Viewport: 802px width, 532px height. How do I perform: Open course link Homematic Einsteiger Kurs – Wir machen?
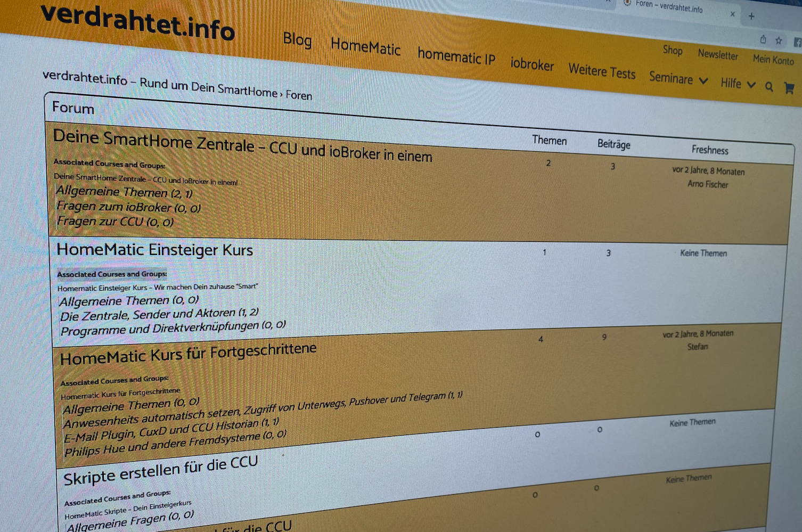click(158, 288)
